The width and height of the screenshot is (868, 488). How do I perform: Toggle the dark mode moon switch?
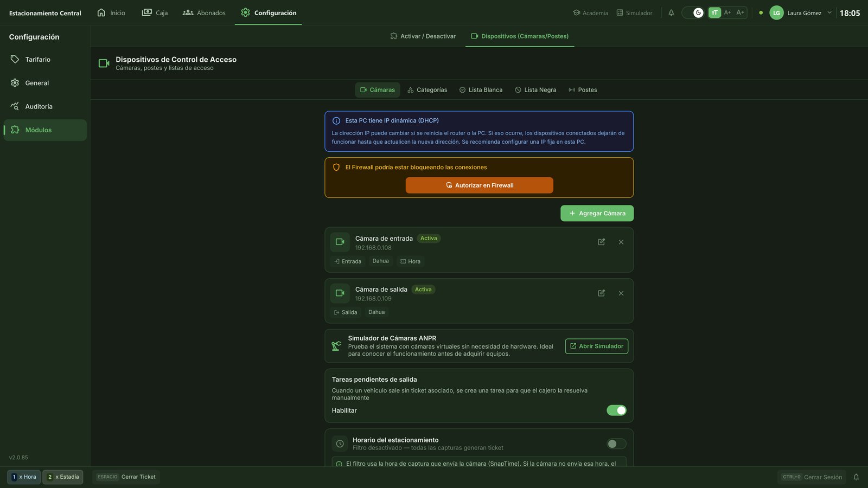click(x=693, y=12)
